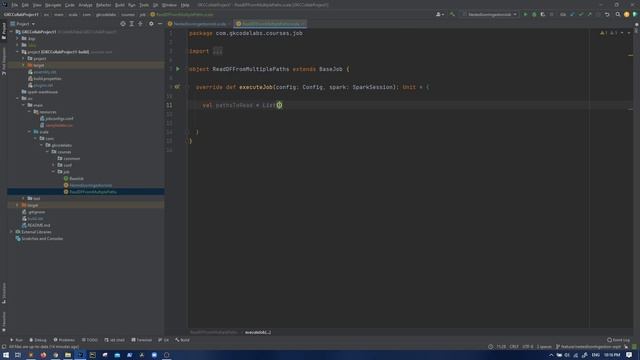The width and height of the screenshot is (640, 360).
Task: Open the Windows notification center icon
Action: (629, 355)
